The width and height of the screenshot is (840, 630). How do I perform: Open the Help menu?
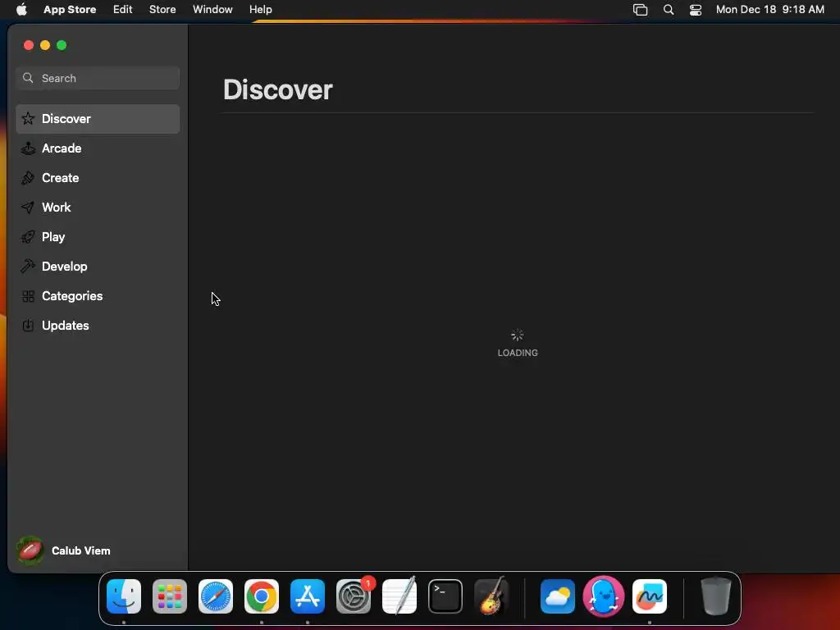(260, 10)
